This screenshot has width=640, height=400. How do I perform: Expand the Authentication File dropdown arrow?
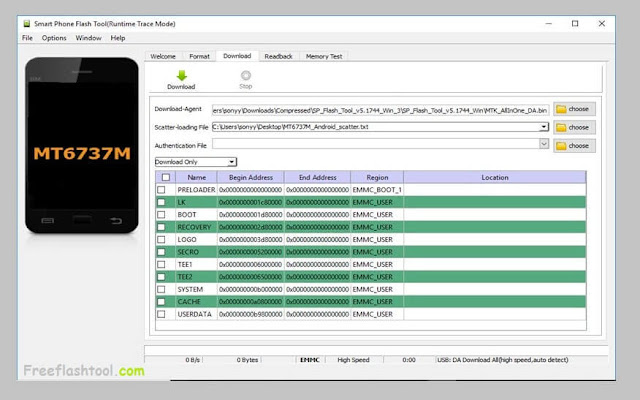(x=544, y=144)
